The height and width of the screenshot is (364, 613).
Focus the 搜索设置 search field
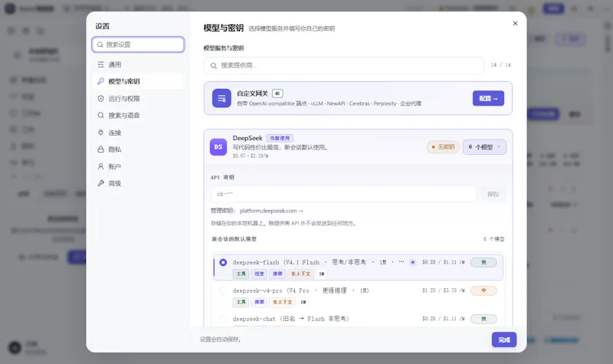tap(139, 44)
